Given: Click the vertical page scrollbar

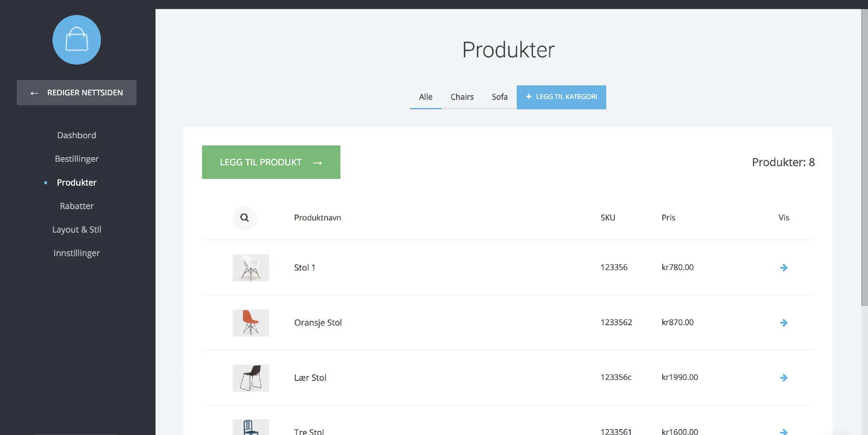Looking at the screenshot, I should (864, 158).
